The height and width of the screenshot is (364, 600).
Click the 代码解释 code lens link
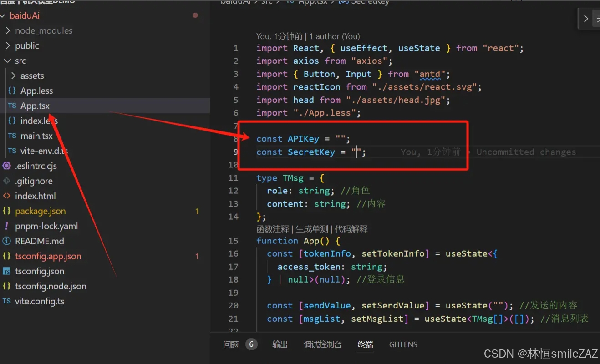coord(351,229)
